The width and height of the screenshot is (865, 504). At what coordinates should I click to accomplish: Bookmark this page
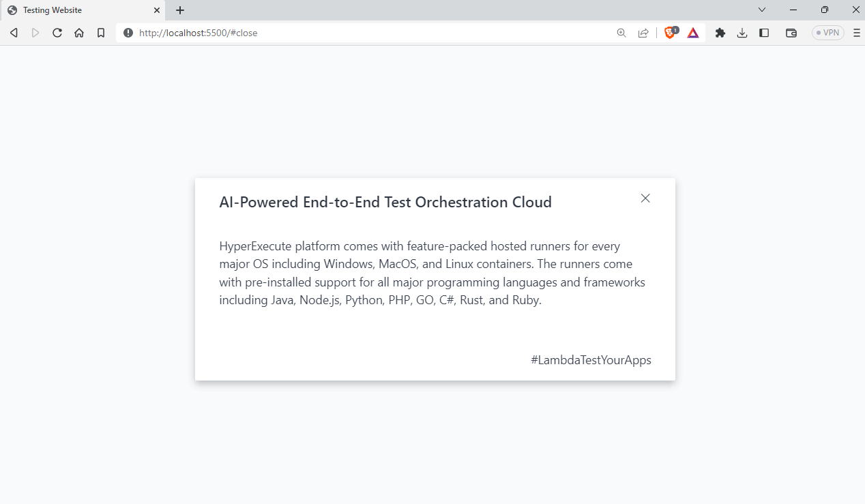(101, 33)
